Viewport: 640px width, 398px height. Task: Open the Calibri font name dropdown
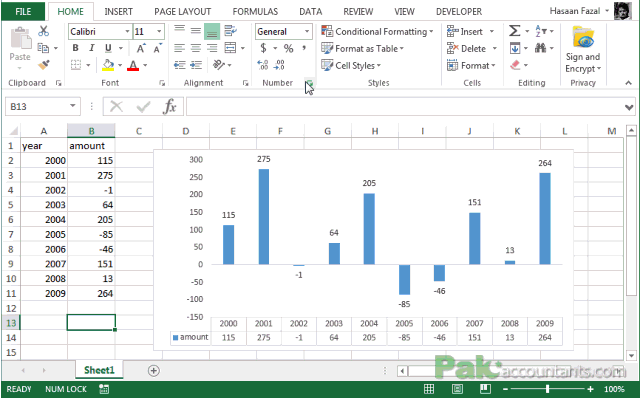[127, 31]
